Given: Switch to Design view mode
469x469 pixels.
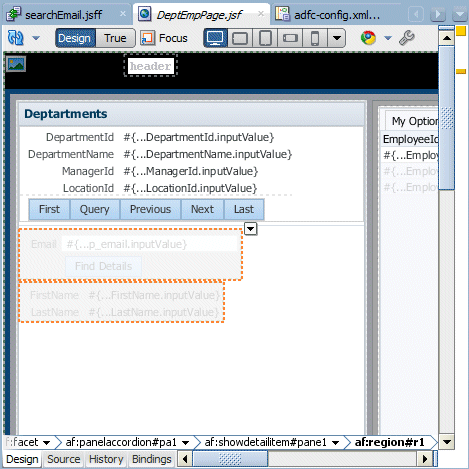Looking at the screenshot, I should [x=75, y=38].
